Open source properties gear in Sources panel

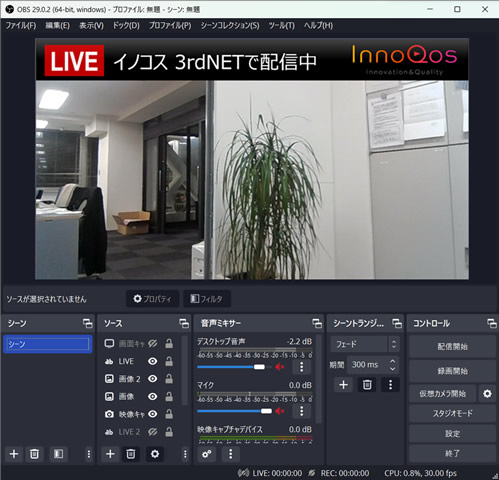[x=155, y=454]
